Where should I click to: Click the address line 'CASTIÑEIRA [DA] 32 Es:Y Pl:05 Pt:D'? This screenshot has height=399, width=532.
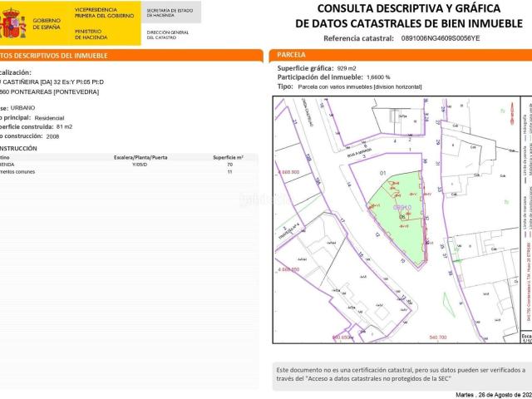point(52,82)
